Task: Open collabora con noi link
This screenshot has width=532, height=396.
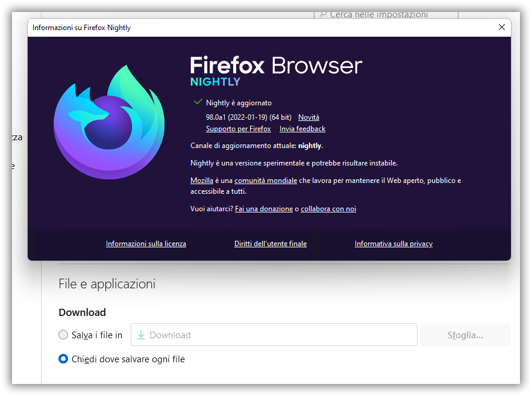Action: click(328, 209)
